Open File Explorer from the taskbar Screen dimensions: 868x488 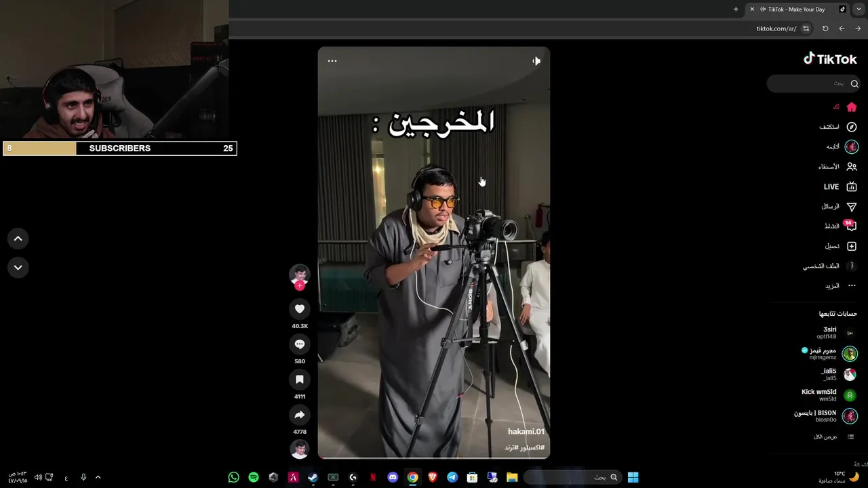click(x=512, y=477)
